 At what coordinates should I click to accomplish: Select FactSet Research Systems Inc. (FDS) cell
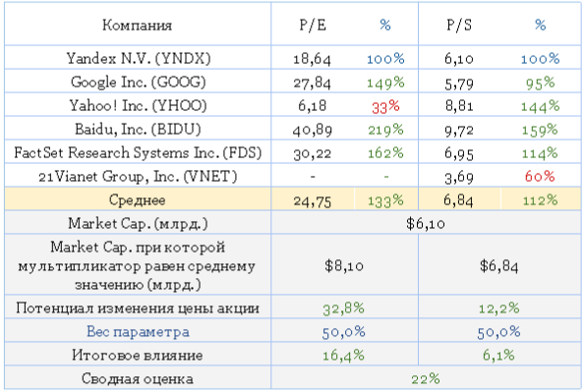pos(138,153)
